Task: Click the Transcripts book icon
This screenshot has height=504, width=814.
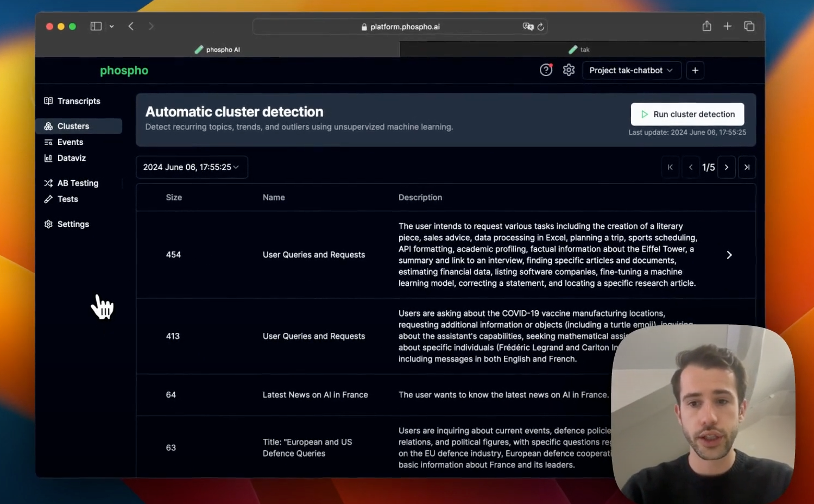Action: (x=48, y=101)
